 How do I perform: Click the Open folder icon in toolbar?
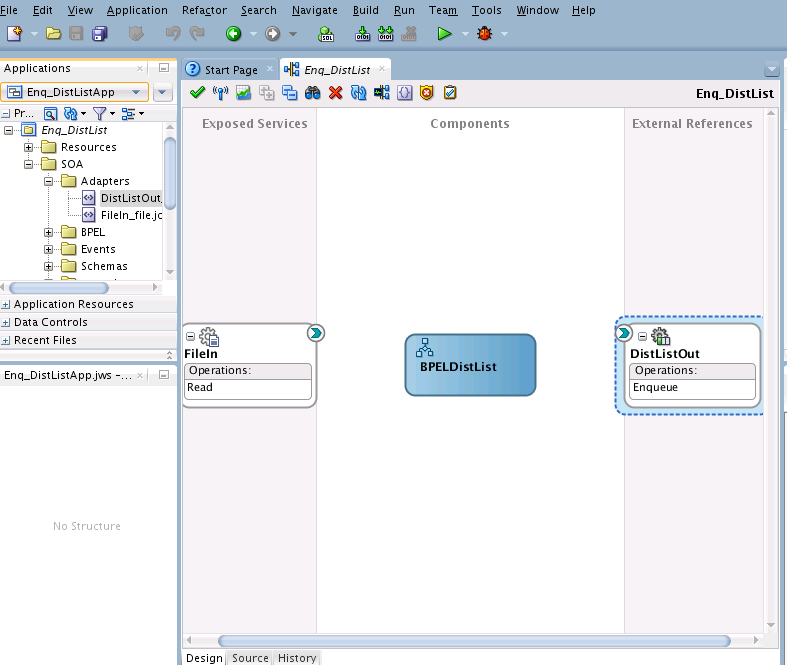click(53, 34)
